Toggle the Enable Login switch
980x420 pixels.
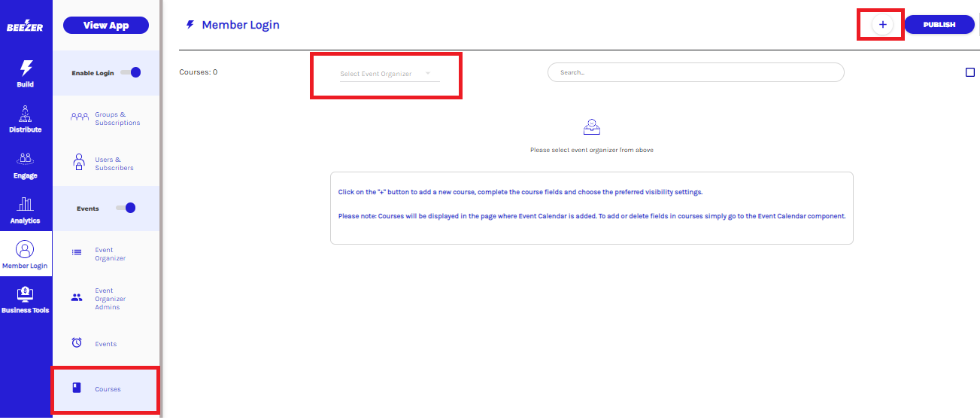pos(131,73)
